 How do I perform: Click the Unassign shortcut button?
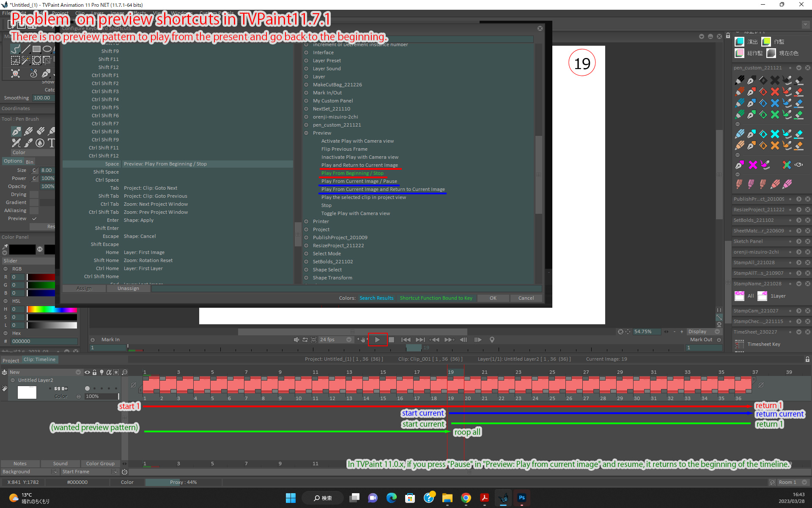point(128,288)
